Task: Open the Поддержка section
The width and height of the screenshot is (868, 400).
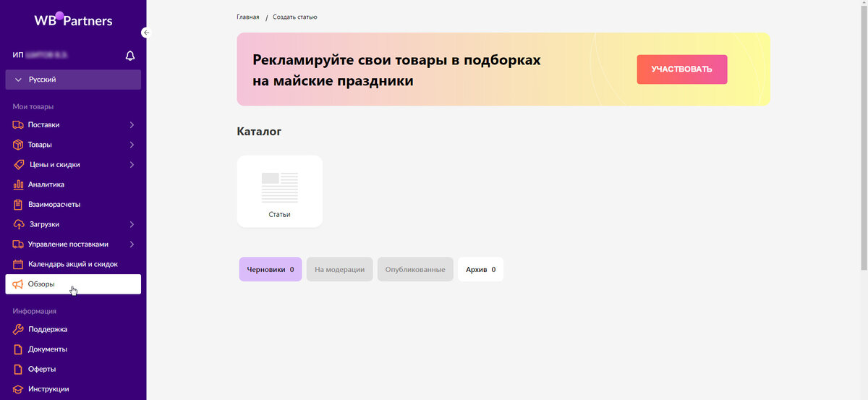Action: coord(73,329)
